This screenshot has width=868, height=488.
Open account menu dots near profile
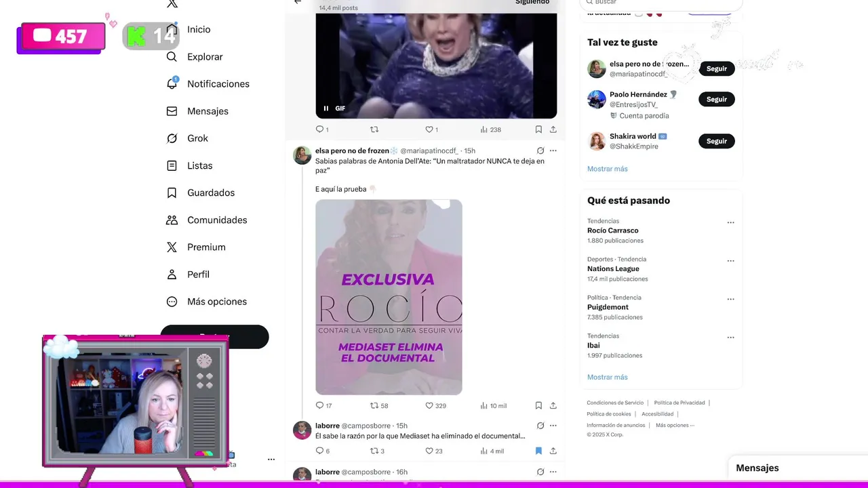pyautogui.click(x=271, y=460)
